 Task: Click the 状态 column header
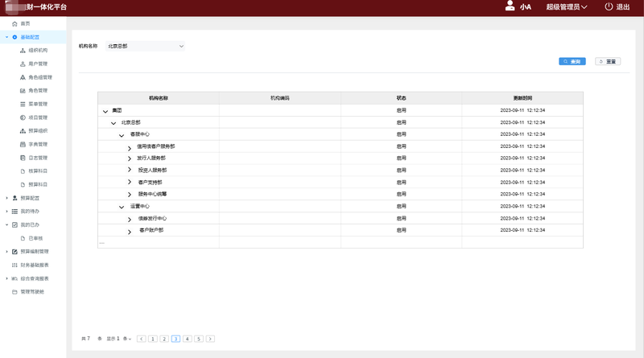pyautogui.click(x=401, y=98)
